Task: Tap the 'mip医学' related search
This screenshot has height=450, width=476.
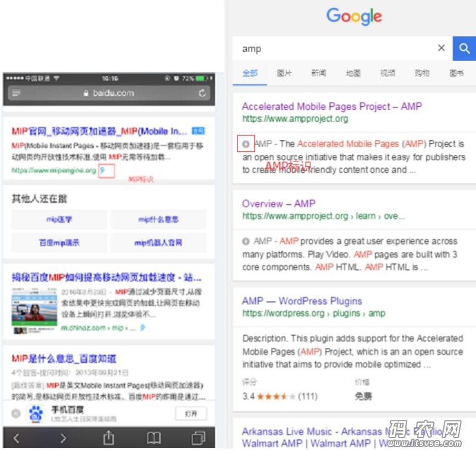Action: tap(59, 219)
